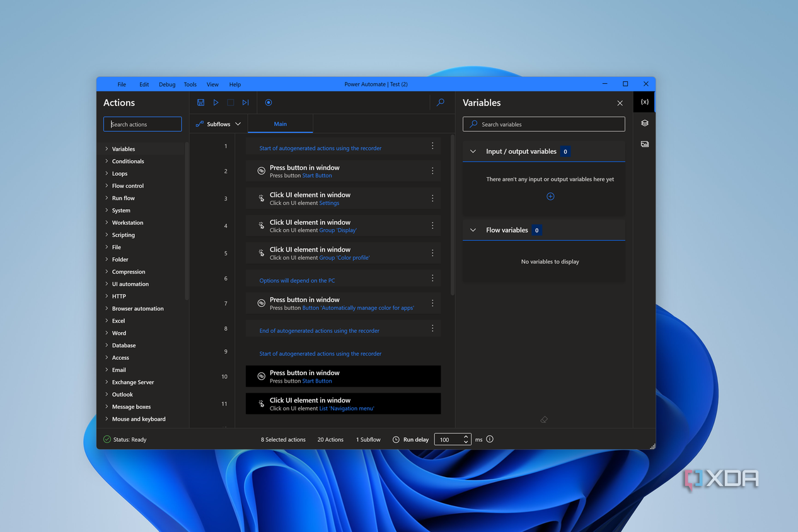Click the '8 Selected actions' status text

coord(283,439)
